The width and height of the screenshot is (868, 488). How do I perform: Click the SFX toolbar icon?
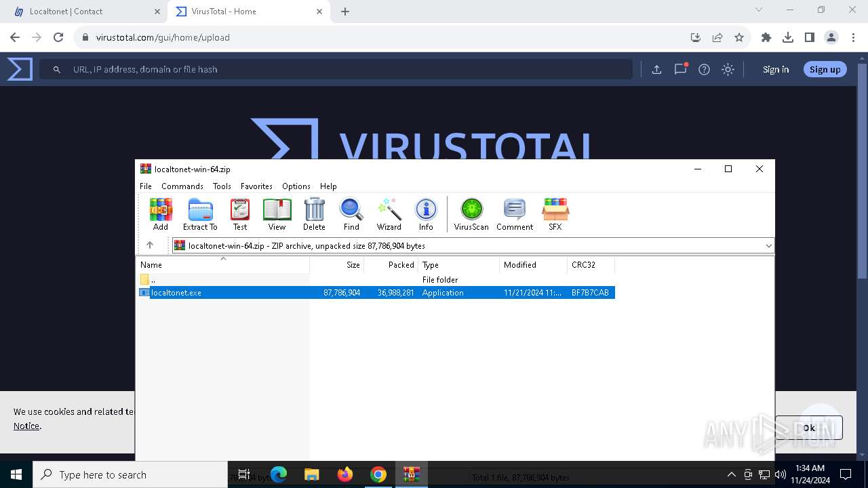tap(555, 214)
